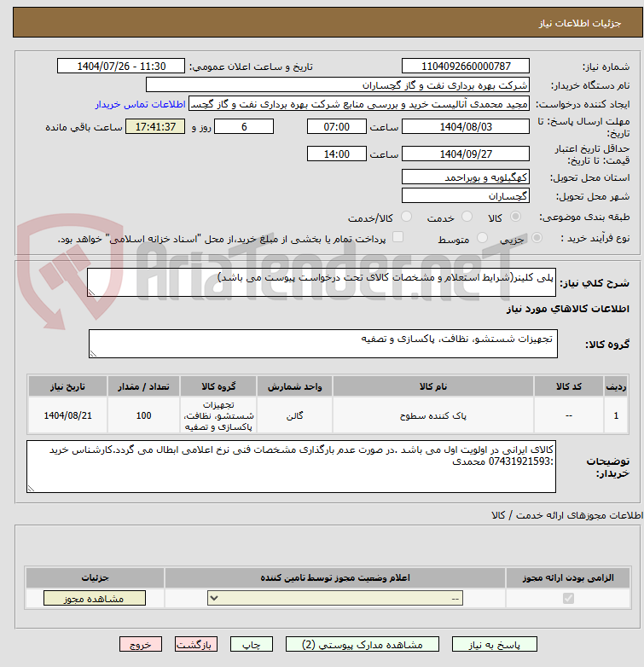
Task: Select the کالا radio button
Action: (515, 217)
